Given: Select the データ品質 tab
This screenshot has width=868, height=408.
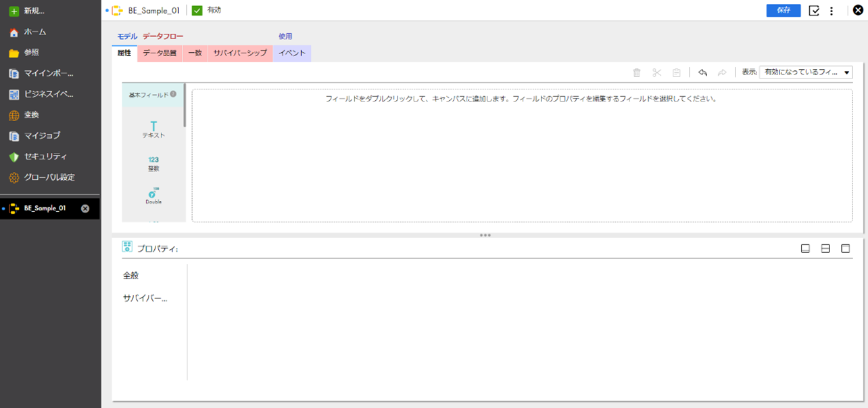Looking at the screenshot, I should click(x=160, y=53).
